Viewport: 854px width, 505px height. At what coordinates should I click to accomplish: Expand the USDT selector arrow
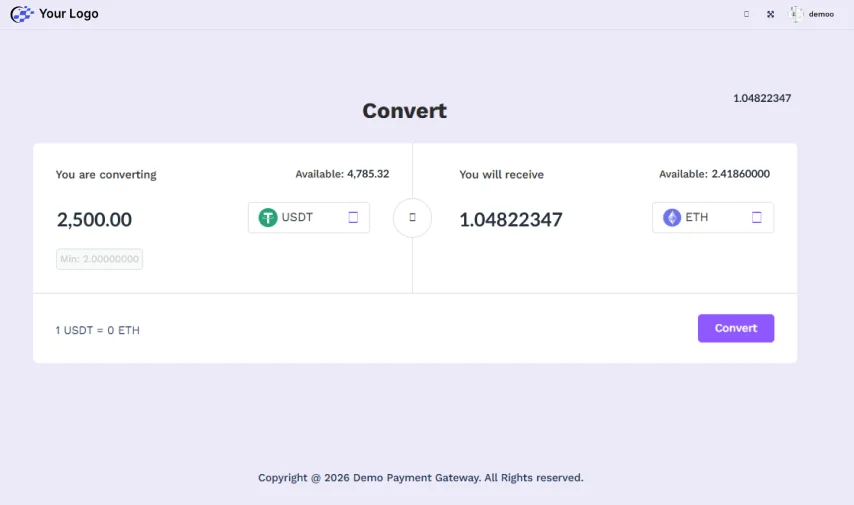(x=353, y=217)
